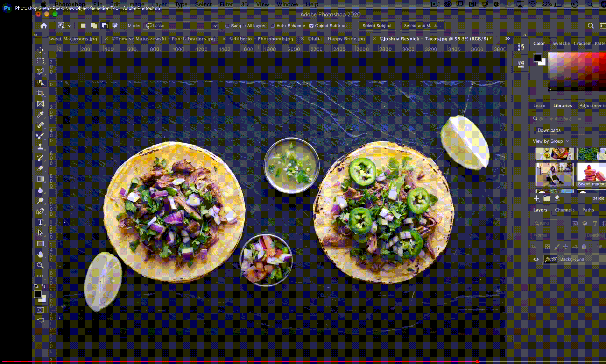Select the Eyedropper tool
The width and height of the screenshot is (606, 364).
[x=40, y=114]
